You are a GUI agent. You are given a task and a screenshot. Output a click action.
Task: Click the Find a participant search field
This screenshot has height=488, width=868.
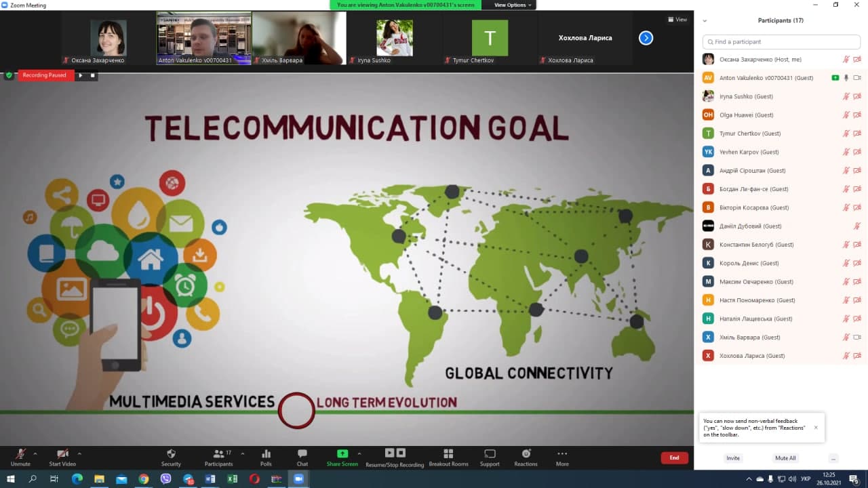781,42
